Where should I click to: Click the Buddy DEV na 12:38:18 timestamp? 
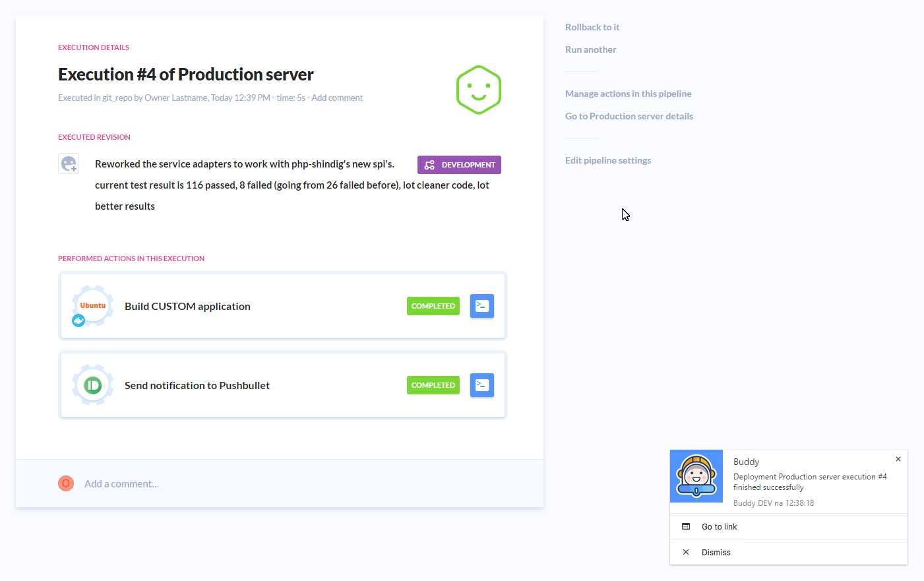click(774, 503)
